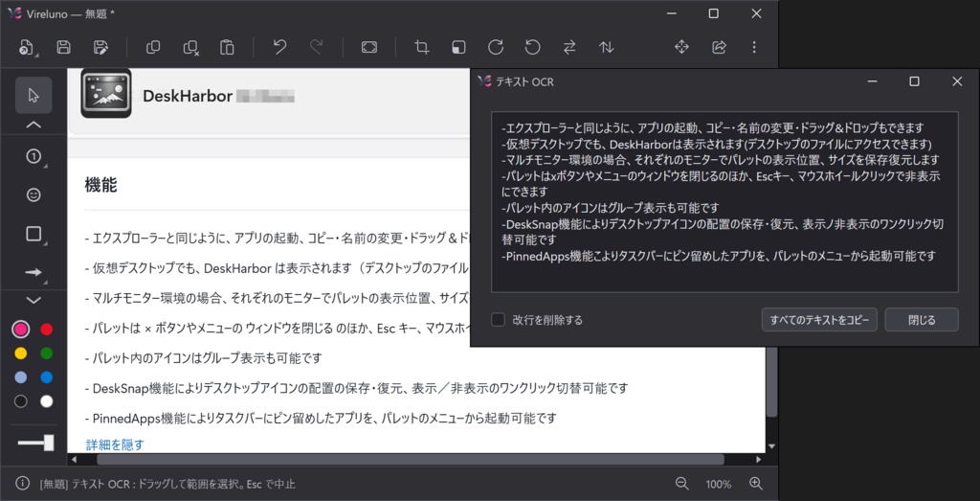Pick the black color swatch
Screen dimensions: 980x501
pyautogui.click(x=21, y=401)
